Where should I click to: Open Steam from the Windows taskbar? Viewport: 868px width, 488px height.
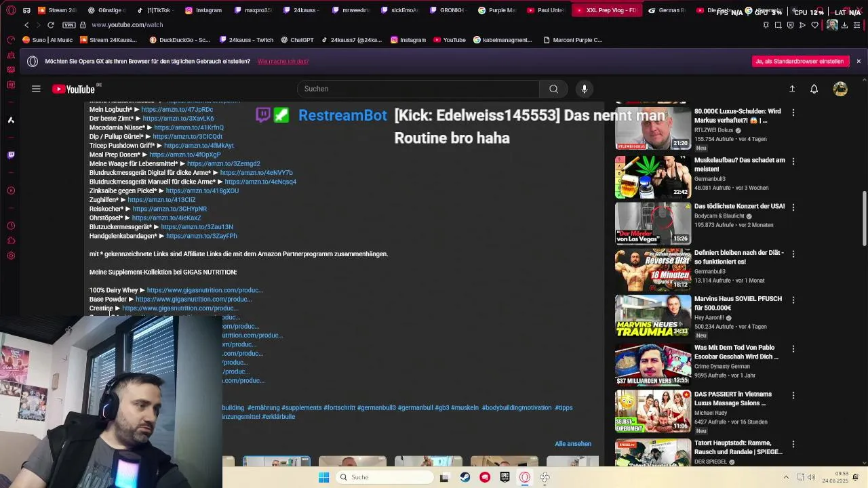(x=465, y=477)
